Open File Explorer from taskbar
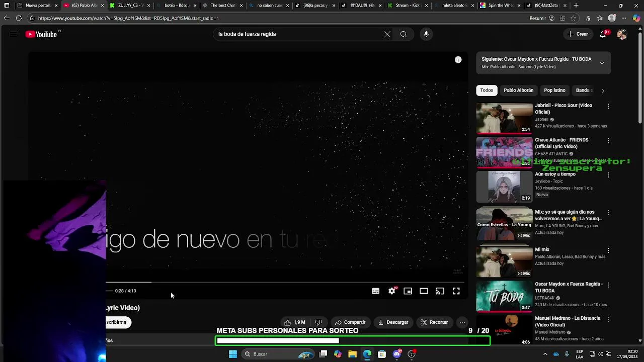Viewport: 644px width, 362px height. [x=352, y=354]
